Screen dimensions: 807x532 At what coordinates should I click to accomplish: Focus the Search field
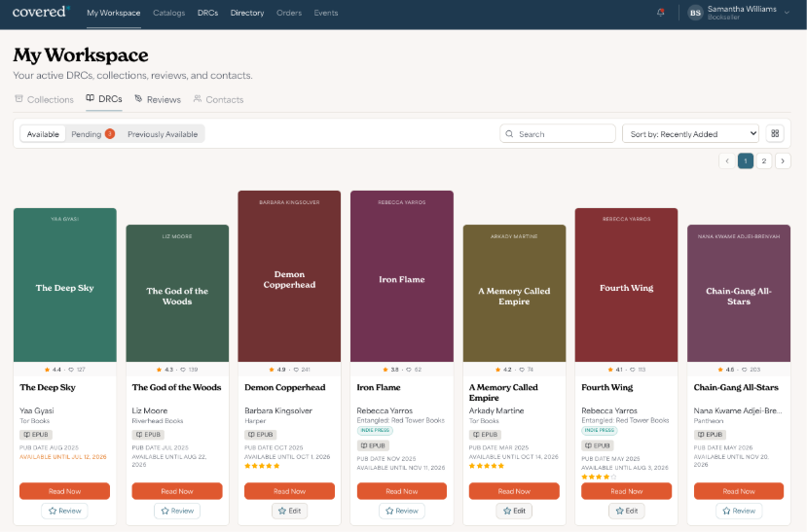[558, 133]
